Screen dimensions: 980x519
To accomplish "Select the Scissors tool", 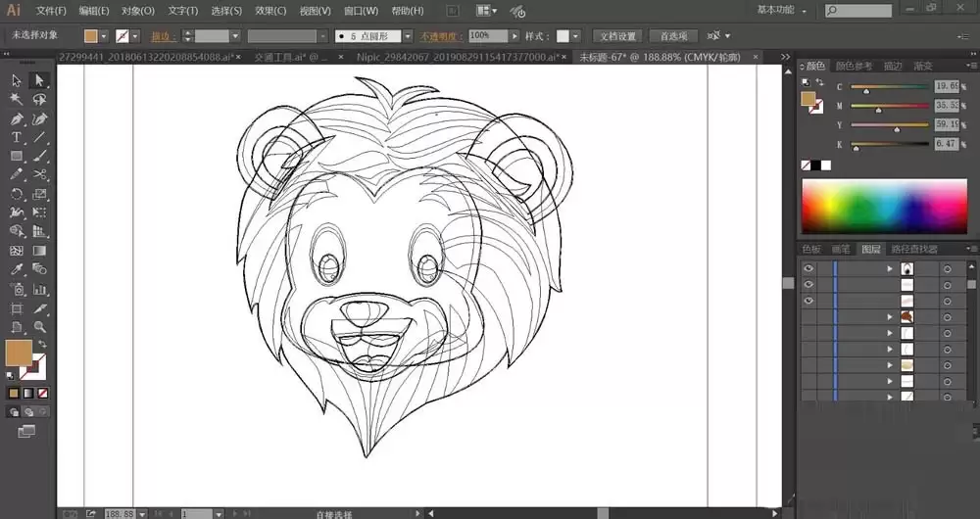I will [39, 174].
